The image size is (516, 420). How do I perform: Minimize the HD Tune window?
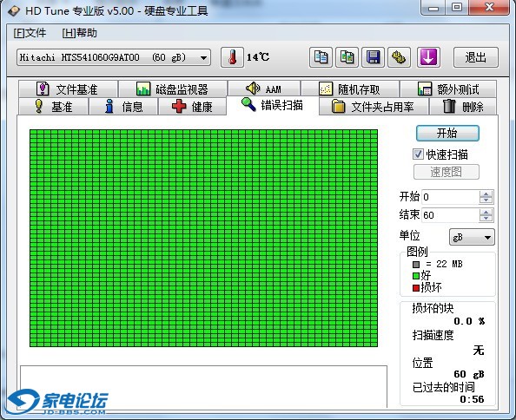(x=433, y=8)
